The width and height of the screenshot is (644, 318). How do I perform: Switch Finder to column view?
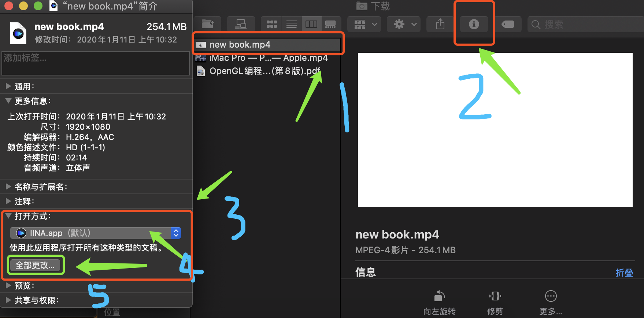pos(311,24)
